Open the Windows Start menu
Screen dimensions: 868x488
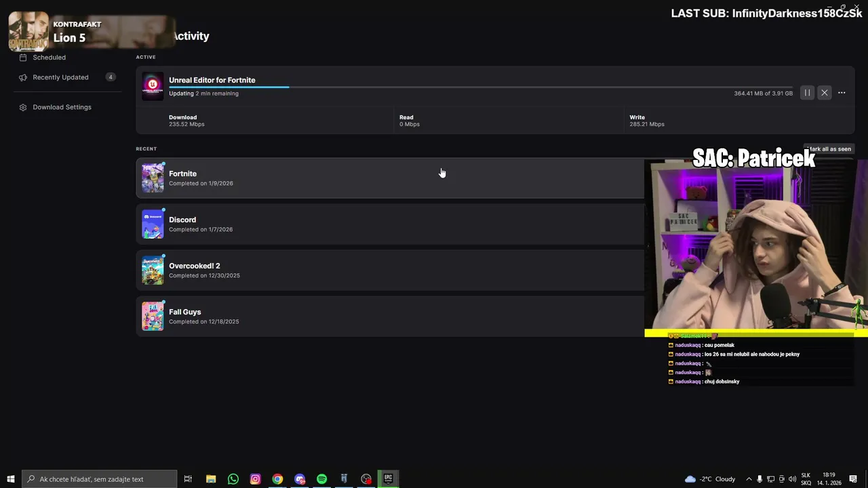(x=11, y=479)
